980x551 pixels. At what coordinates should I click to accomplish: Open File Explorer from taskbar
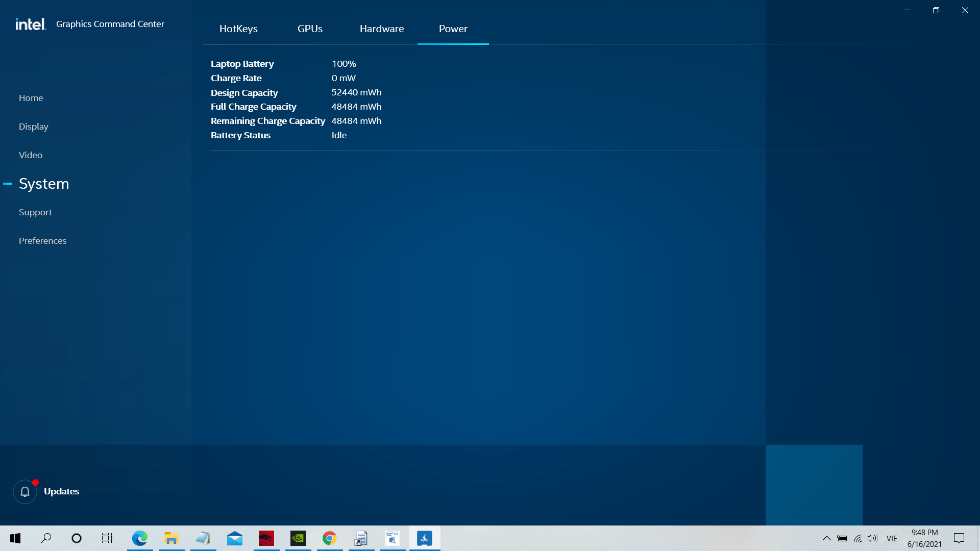pos(171,538)
